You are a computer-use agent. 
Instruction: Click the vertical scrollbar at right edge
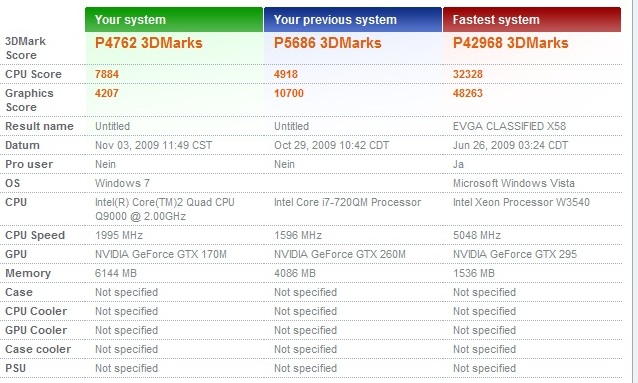(x=634, y=191)
